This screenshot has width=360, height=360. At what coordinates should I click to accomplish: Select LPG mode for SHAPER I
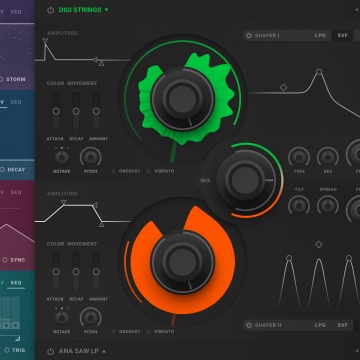(x=320, y=35)
